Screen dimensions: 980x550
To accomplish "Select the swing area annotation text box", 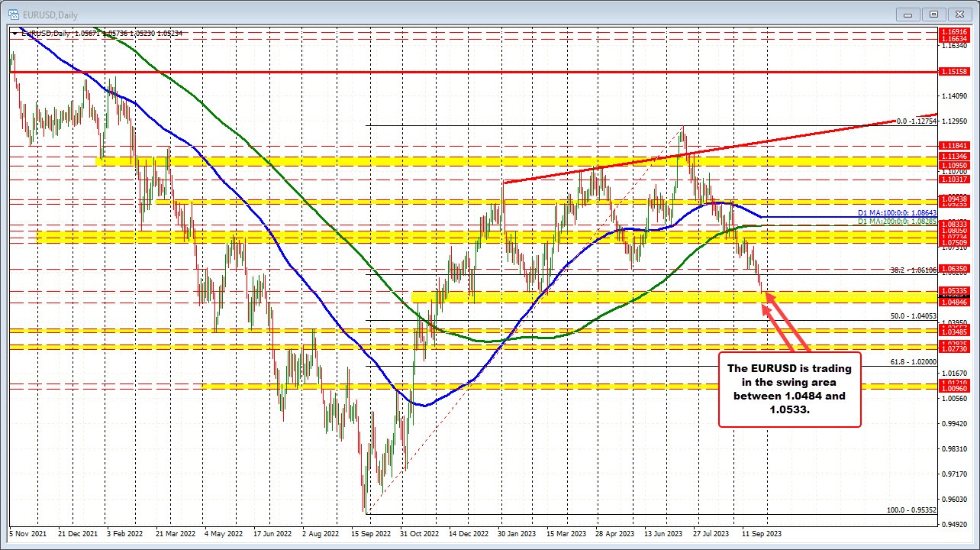I will 790,390.
